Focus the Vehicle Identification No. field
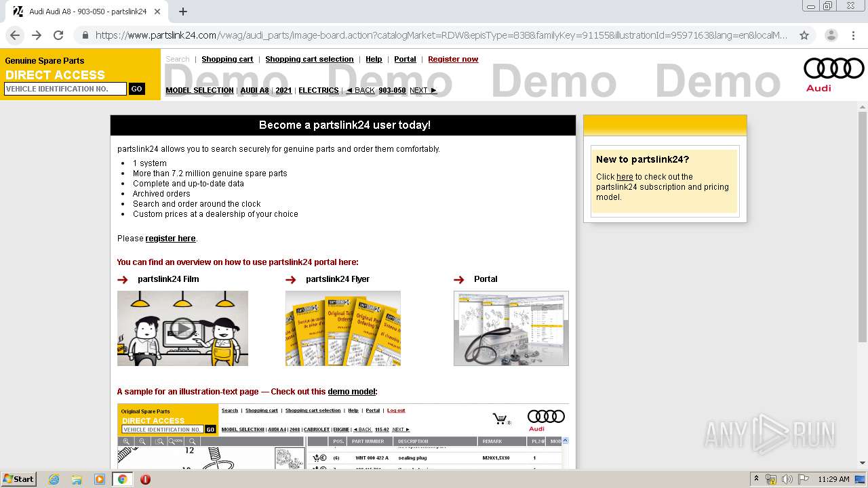The width and height of the screenshot is (868, 488). click(x=65, y=89)
